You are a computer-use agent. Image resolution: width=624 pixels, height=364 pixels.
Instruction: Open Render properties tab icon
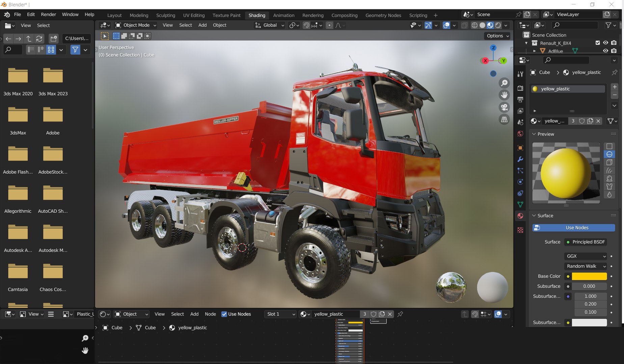click(520, 88)
